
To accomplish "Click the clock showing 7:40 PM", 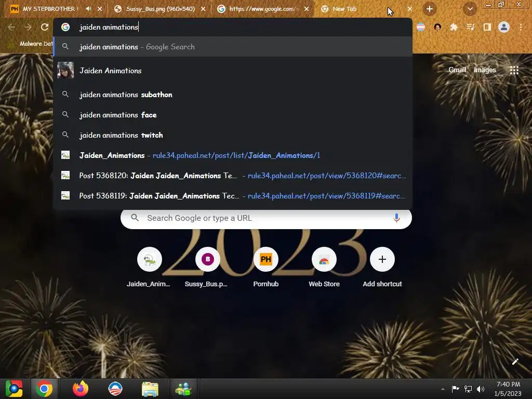I will coord(508,389).
